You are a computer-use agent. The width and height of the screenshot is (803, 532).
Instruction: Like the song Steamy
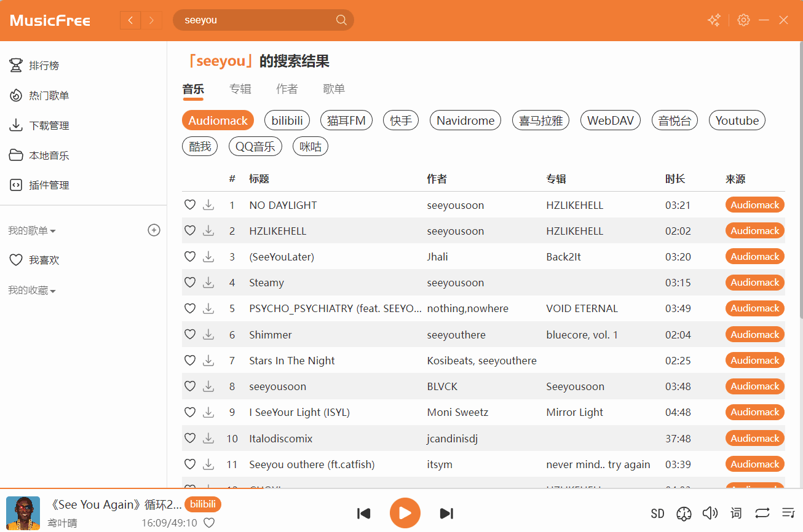(190, 282)
